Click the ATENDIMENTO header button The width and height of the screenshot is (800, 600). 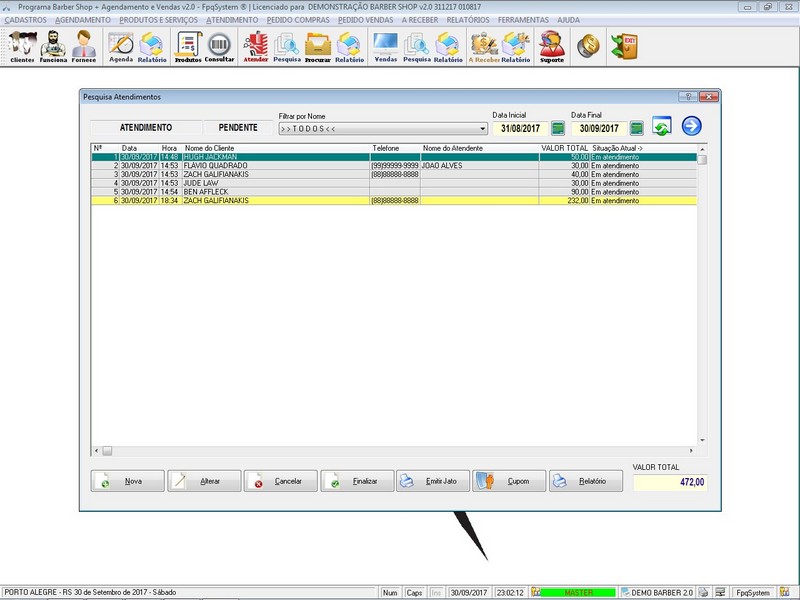coord(146,128)
